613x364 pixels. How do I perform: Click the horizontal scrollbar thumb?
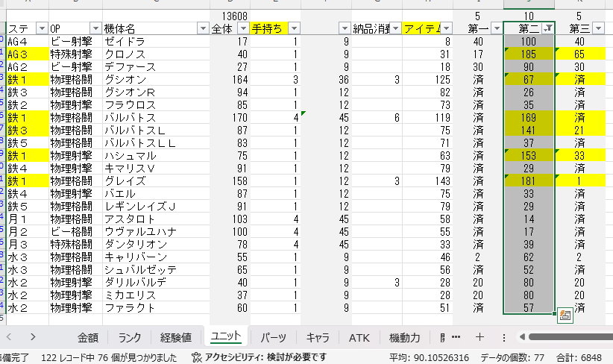[570, 337]
